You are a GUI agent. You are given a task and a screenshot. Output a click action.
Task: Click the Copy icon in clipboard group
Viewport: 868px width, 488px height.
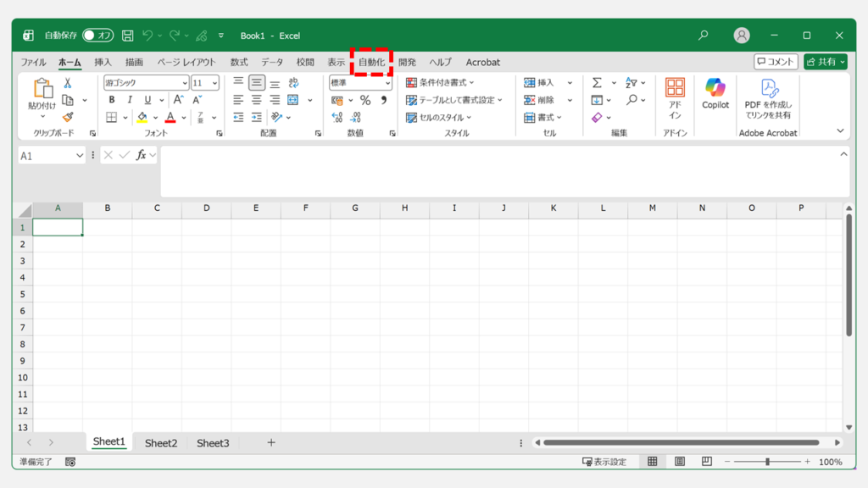tap(68, 100)
